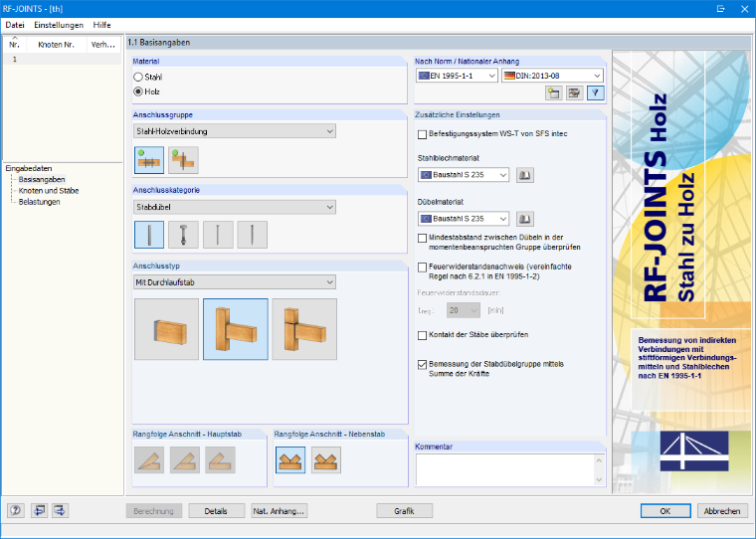
Task: Click the Abbrechen button
Action: pyautogui.click(x=722, y=511)
